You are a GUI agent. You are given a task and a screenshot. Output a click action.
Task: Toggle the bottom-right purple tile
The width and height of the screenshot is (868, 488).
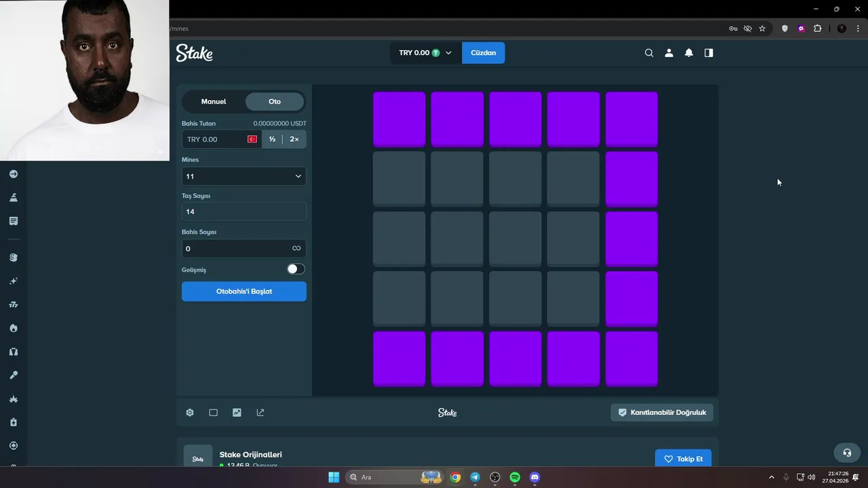coord(631,359)
